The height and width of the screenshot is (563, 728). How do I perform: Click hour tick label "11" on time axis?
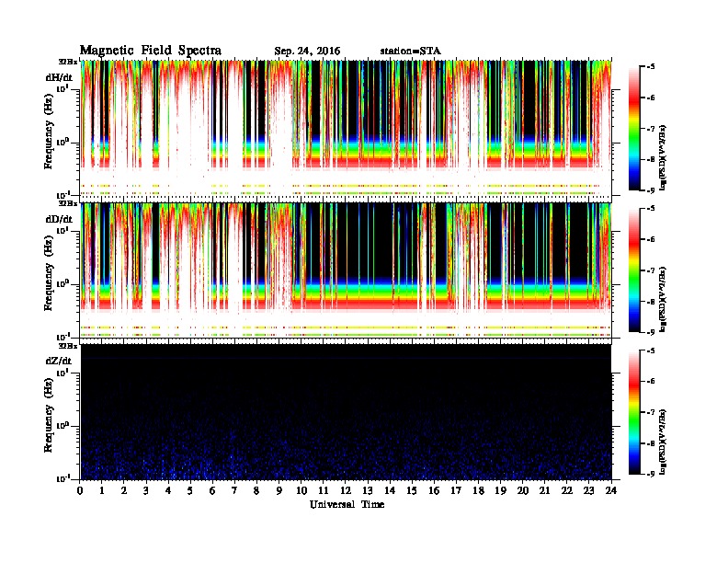tap(324, 490)
